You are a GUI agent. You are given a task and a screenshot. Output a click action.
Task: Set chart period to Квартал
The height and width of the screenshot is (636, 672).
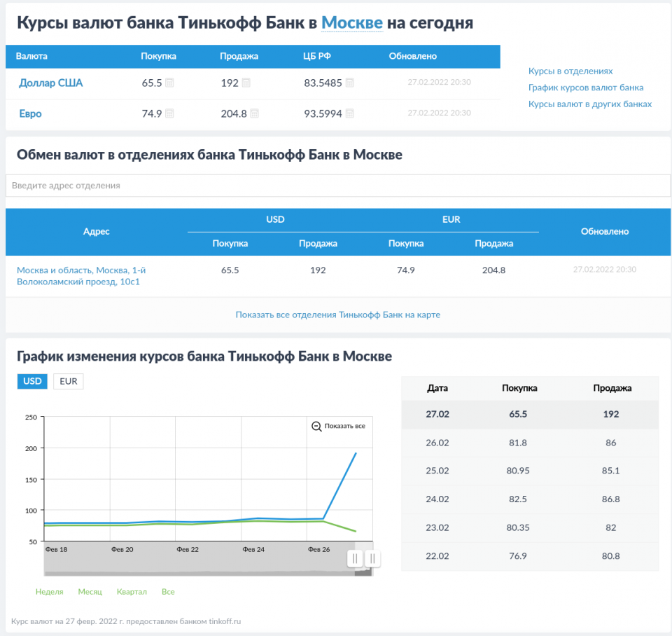(132, 592)
